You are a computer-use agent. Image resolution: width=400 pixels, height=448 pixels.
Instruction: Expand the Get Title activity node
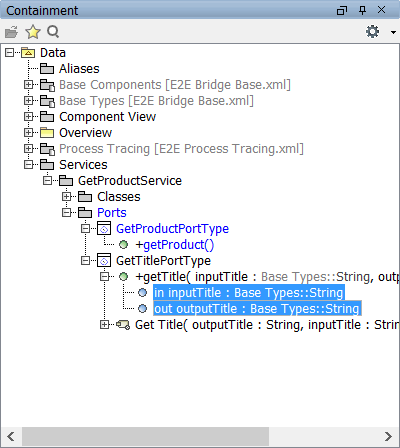coord(105,325)
